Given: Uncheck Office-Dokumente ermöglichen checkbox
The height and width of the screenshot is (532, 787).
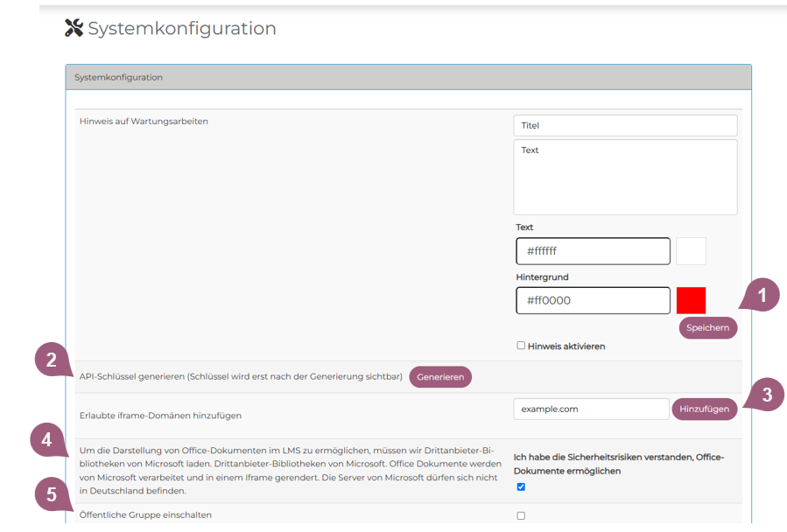Looking at the screenshot, I should tap(521, 486).
